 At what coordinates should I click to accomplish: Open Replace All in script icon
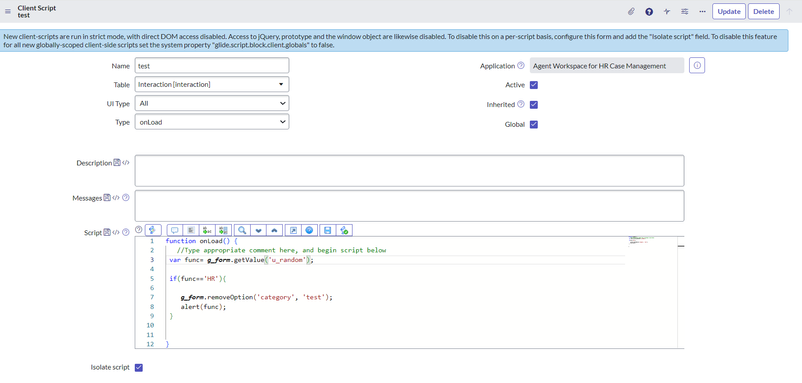[x=224, y=230]
